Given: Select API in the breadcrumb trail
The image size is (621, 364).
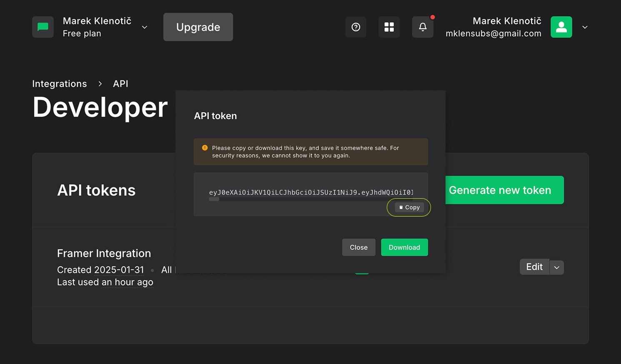Looking at the screenshot, I should click(120, 84).
